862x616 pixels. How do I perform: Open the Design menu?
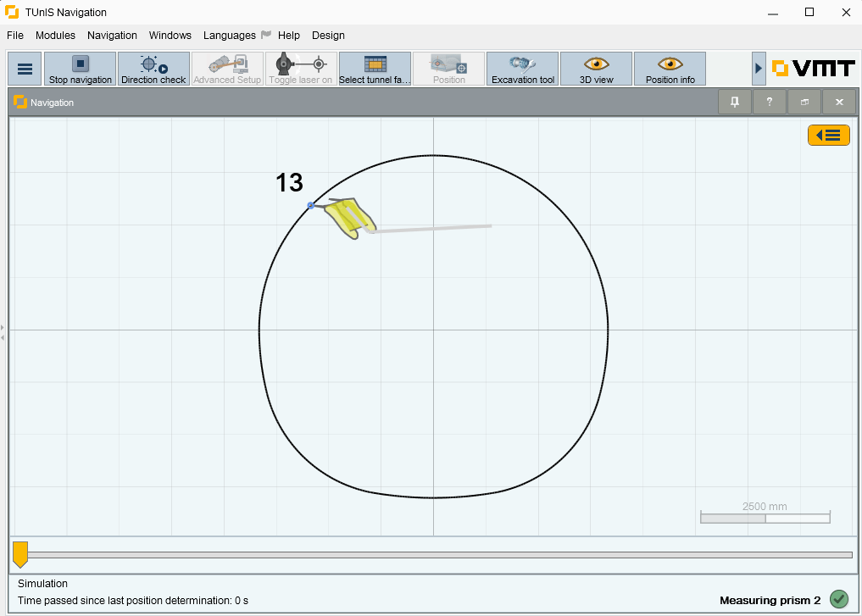point(328,36)
